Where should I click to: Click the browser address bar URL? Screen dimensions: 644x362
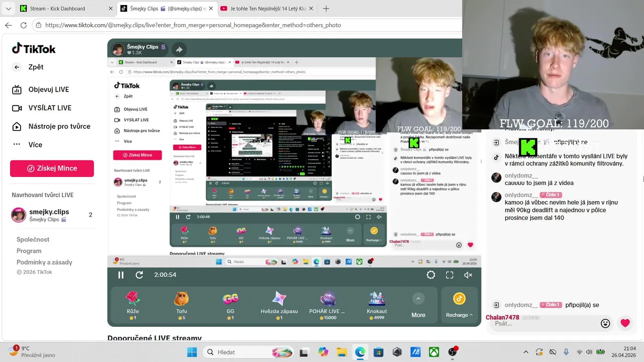(193, 25)
